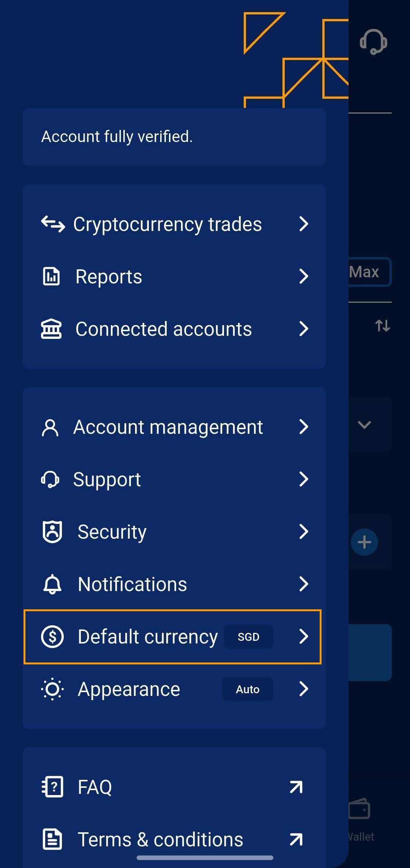Tap the Notifications bell icon
This screenshot has width=410, height=868.
[52, 584]
